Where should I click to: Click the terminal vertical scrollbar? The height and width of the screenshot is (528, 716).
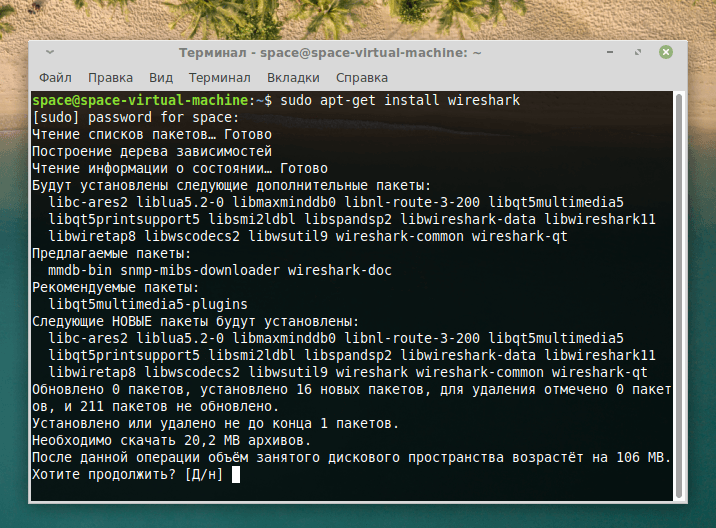[x=679, y=295]
